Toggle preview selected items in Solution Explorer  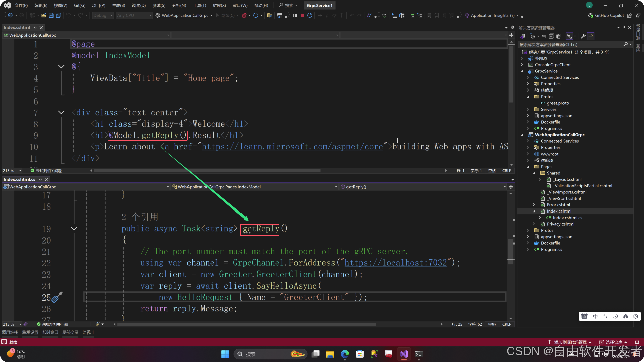(x=591, y=36)
